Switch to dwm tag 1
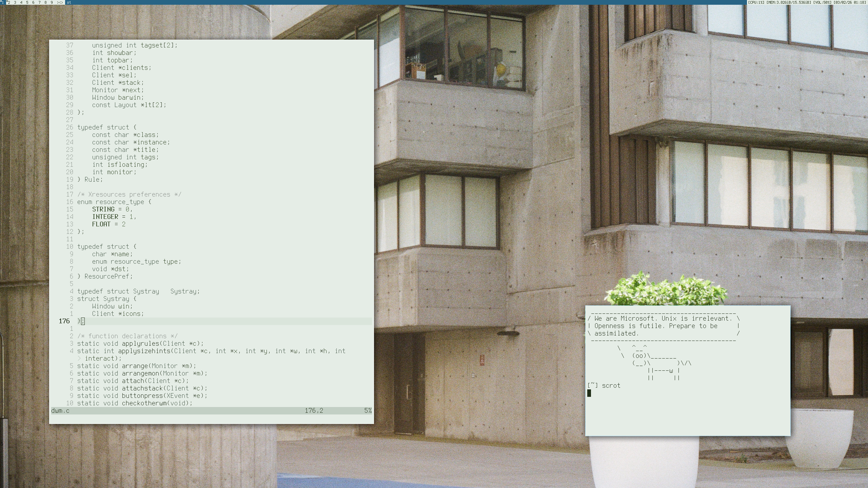The image size is (868, 488). (x=2, y=2)
